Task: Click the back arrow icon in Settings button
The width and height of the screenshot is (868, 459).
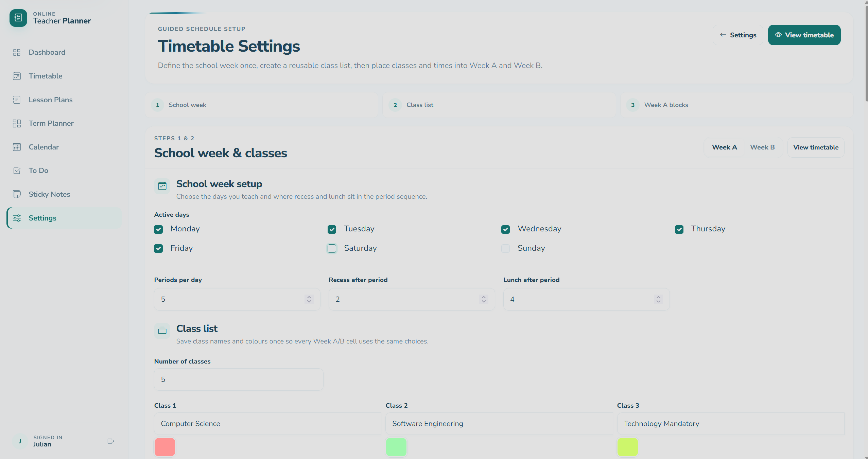Action: coord(723,35)
